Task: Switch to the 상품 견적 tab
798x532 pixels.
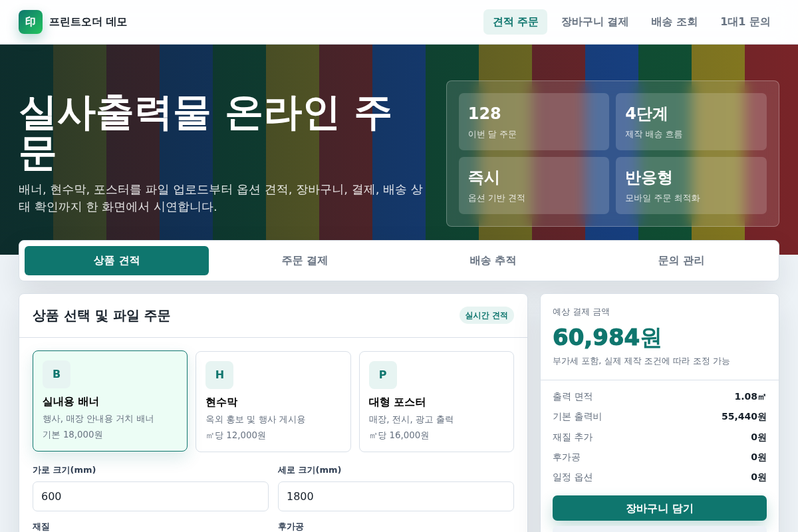Action: coord(116,261)
